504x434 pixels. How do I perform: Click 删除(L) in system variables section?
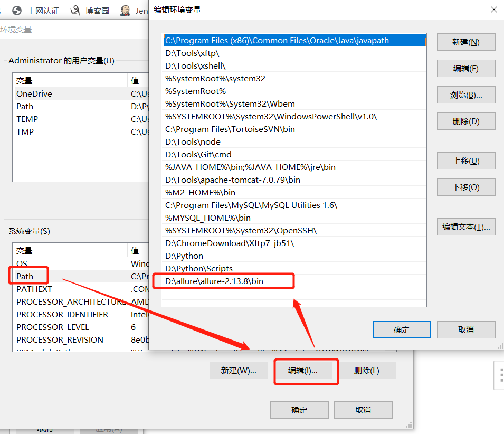[x=367, y=370]
